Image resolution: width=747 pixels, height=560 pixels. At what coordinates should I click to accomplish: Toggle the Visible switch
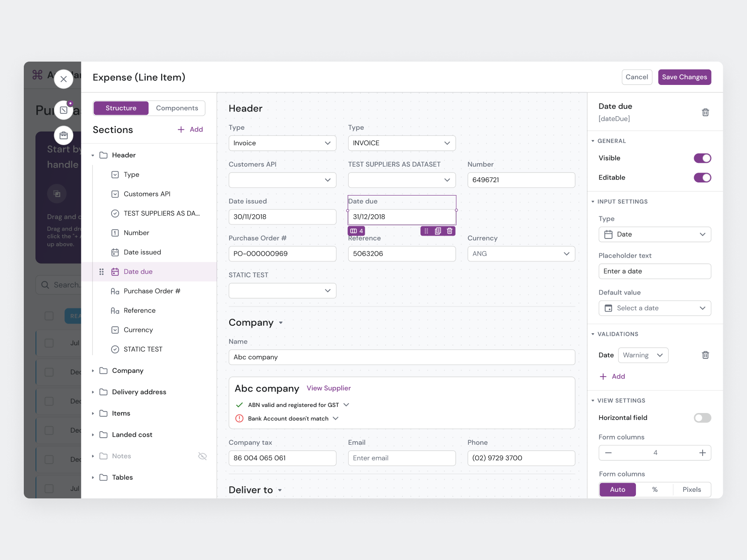(702, 158)
